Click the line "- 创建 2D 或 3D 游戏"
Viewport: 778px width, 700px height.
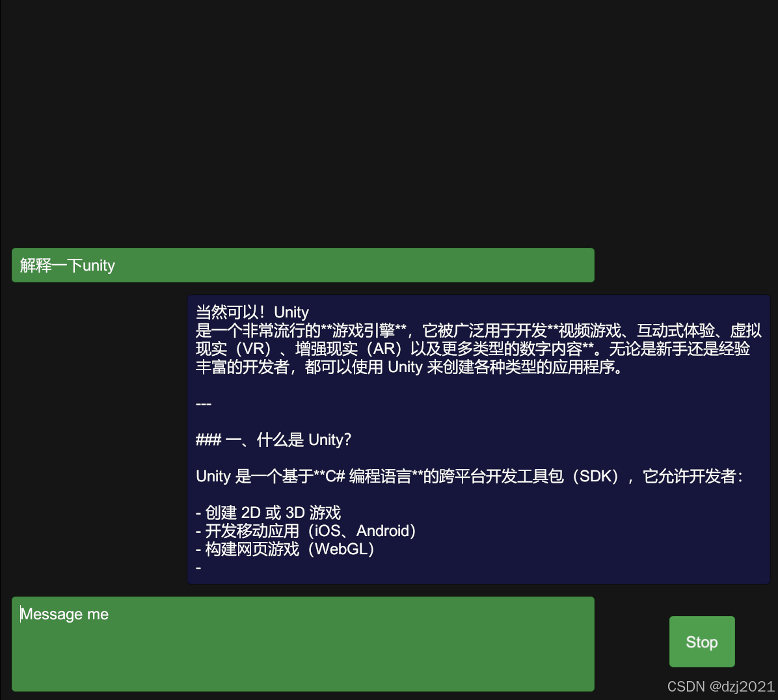click(269, 513)
